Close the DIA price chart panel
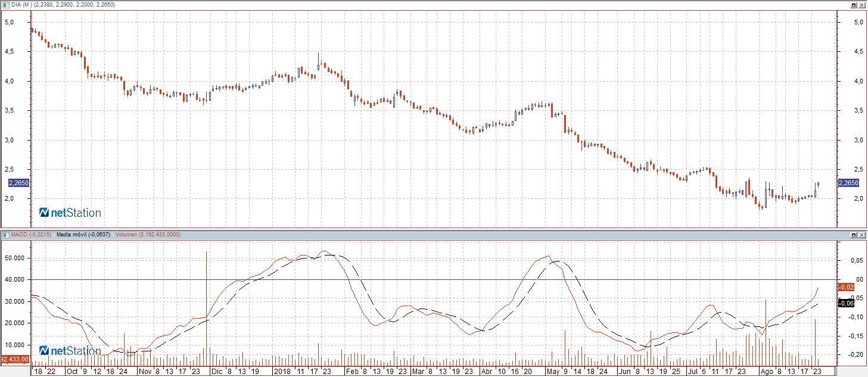Viewport: 868px width, 377px height. point(861,5)
